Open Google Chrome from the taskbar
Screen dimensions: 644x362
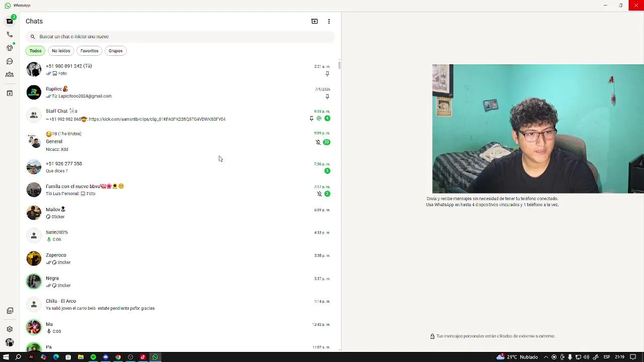coord(118,357)
